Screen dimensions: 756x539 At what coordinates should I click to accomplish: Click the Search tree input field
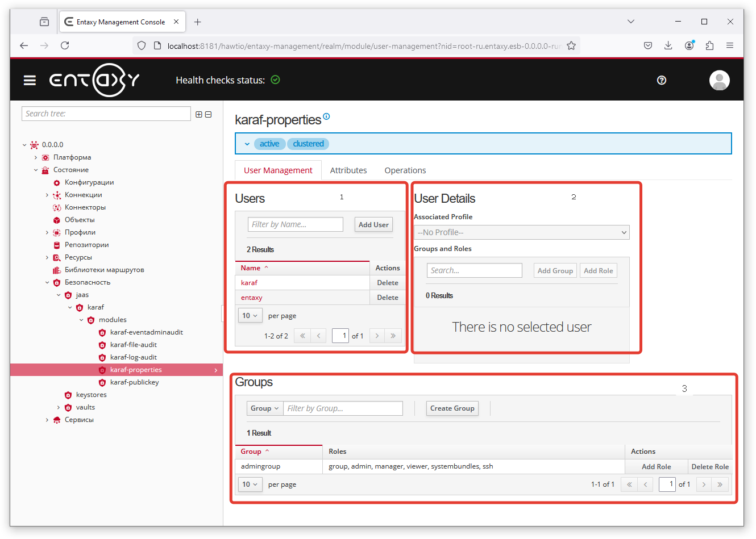(106, 114)
